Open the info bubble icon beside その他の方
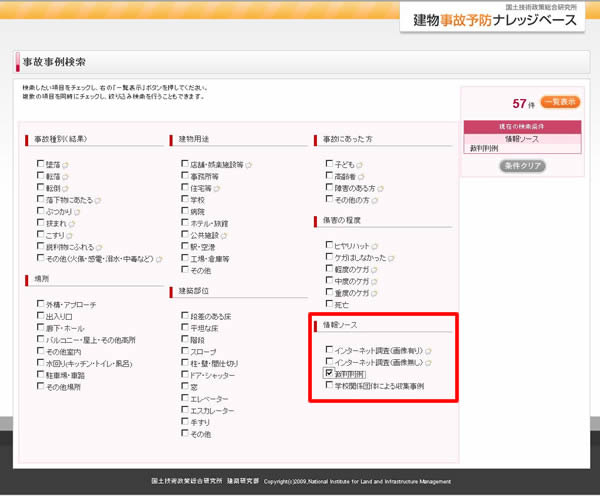 (375, 201)
